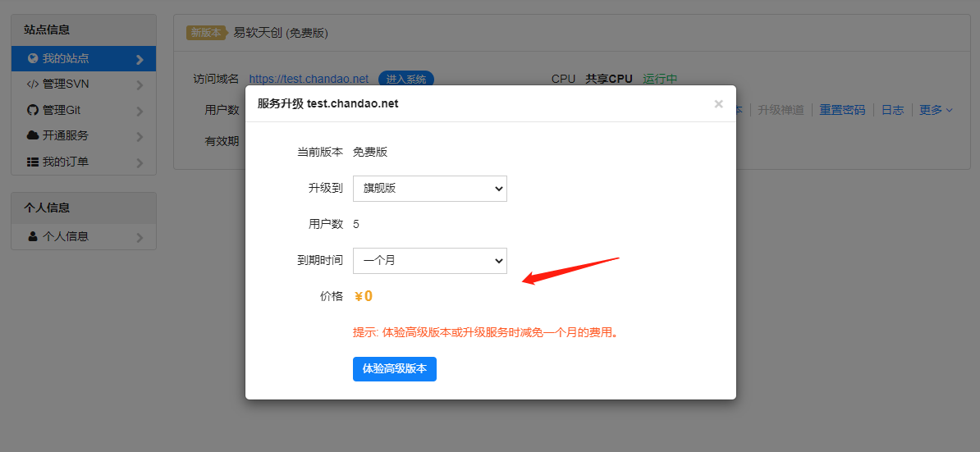The width and height of the screenshot is (980, 452).
Task: Click the 升级禅道 link
Action: tap(781, 110)
